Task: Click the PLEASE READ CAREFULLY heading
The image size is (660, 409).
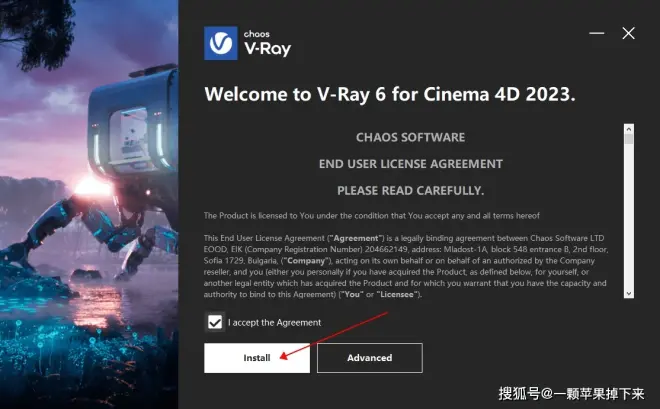Action: point(410,191)
